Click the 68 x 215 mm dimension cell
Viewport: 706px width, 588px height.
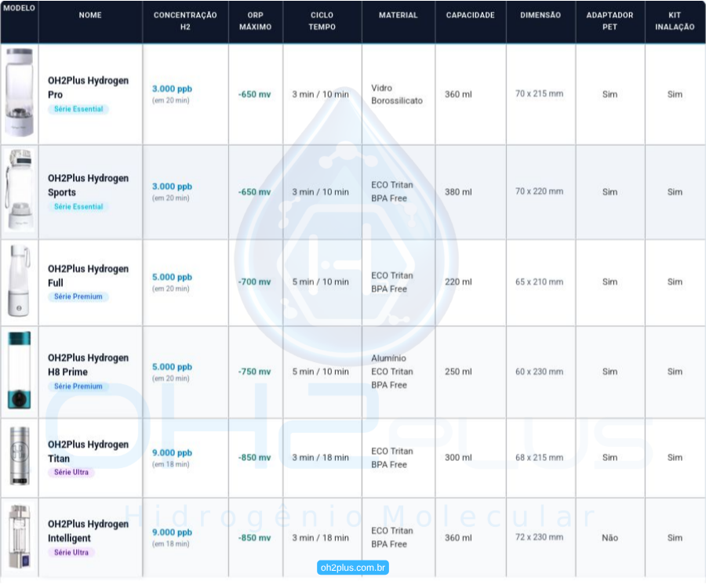(540, 458)
